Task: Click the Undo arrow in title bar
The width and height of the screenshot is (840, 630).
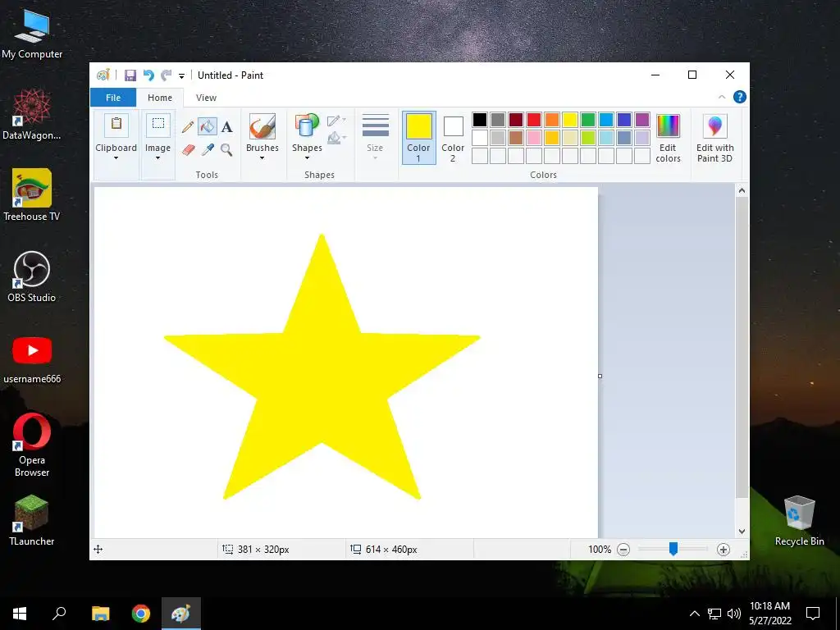Action: 148,75
